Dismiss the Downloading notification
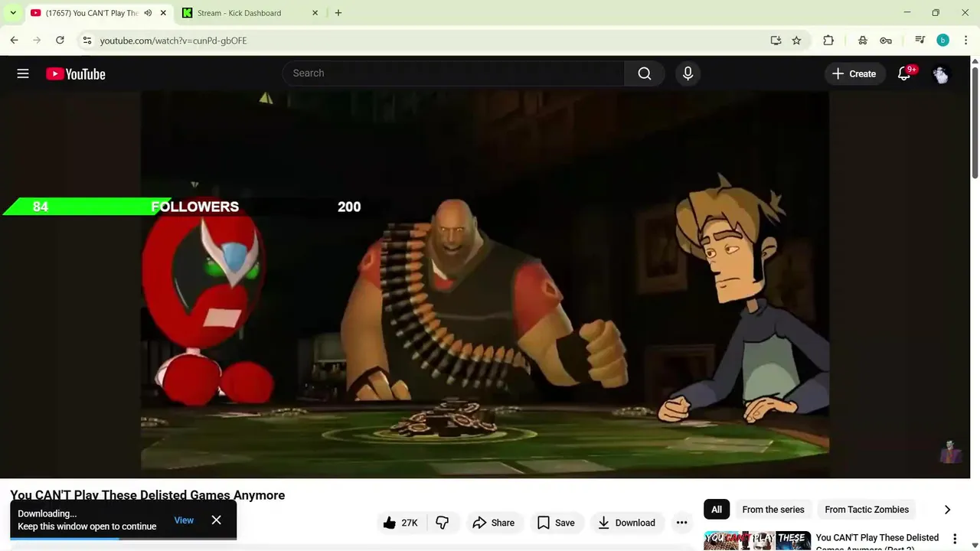The height and width of the screenshot is (551, 980). pos(217,520)
